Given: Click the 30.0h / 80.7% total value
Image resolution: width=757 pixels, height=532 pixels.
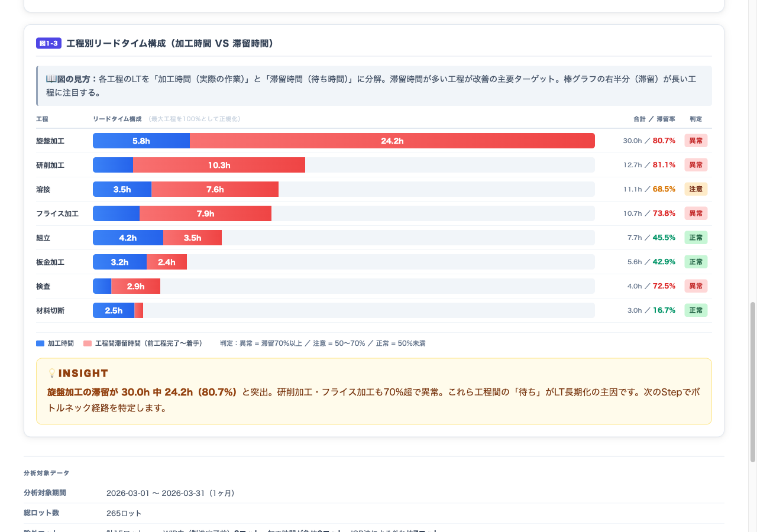Looking at the screenshot, I should pos(649,141).
